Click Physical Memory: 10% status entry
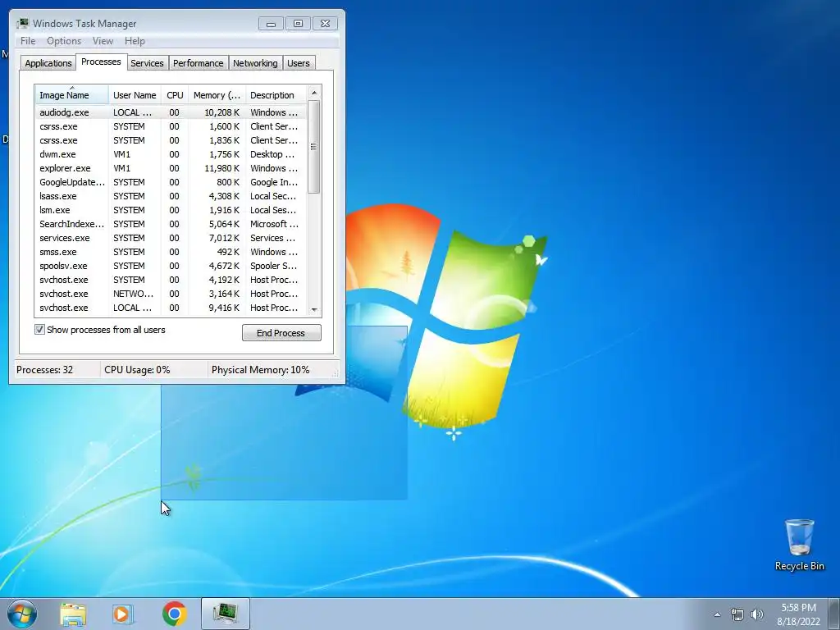The height and width of the screenshot is (630, 840). click(260, 370)
